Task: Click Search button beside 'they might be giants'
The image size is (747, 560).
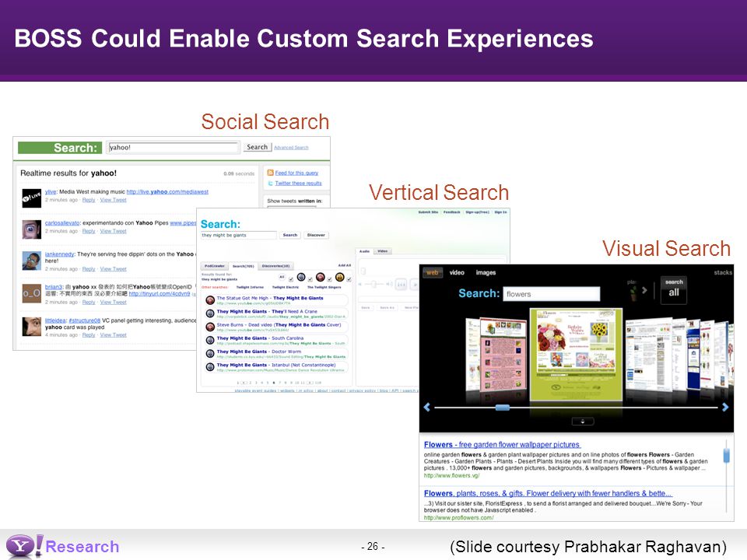Action: [x=290, y=235]
